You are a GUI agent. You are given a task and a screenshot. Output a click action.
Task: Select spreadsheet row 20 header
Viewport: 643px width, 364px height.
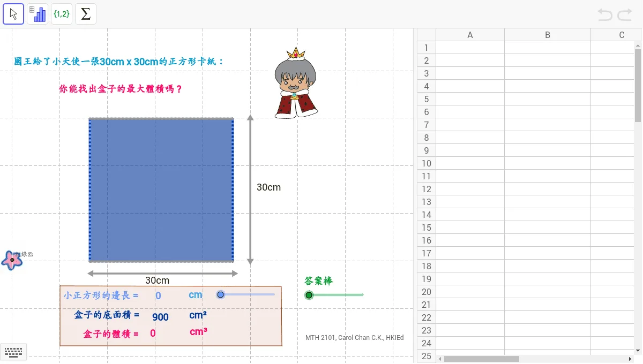click(x=427, y=292)
